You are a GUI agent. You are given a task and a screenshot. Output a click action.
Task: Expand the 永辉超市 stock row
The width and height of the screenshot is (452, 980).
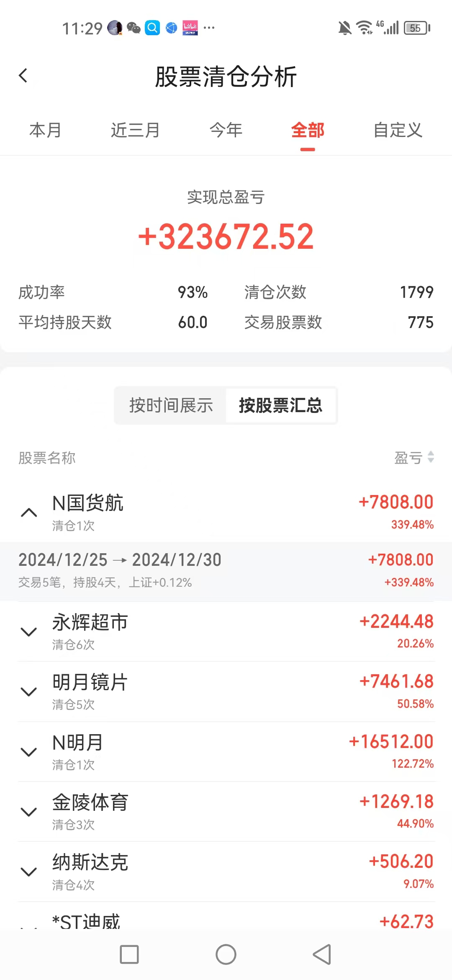tap(29, 632)
